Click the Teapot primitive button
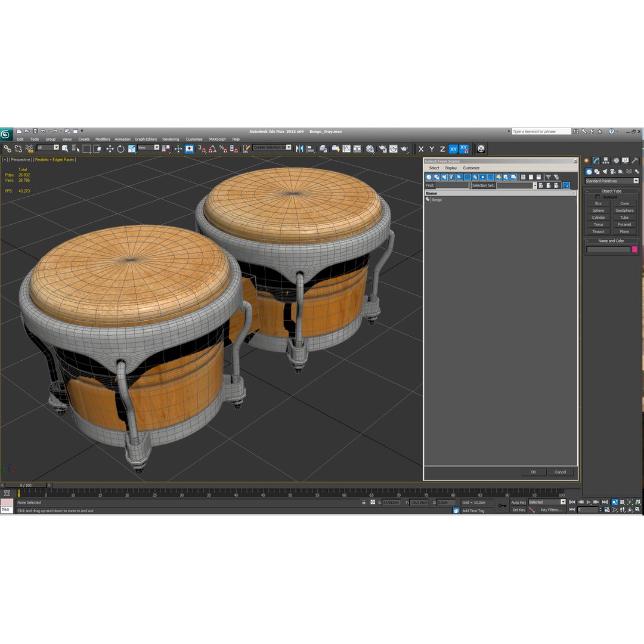This screenshot has width=644, height=644. pos(599,231)
